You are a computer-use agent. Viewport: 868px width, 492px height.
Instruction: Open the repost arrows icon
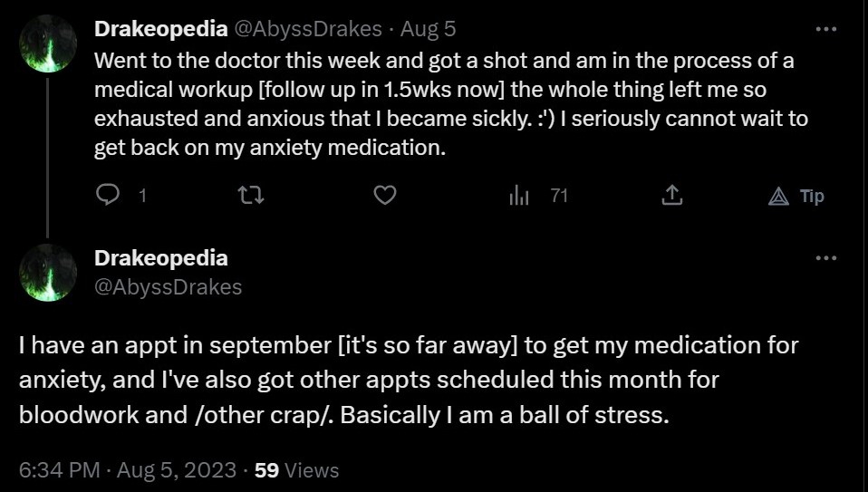pyautogui.click(x=250, y=195)
